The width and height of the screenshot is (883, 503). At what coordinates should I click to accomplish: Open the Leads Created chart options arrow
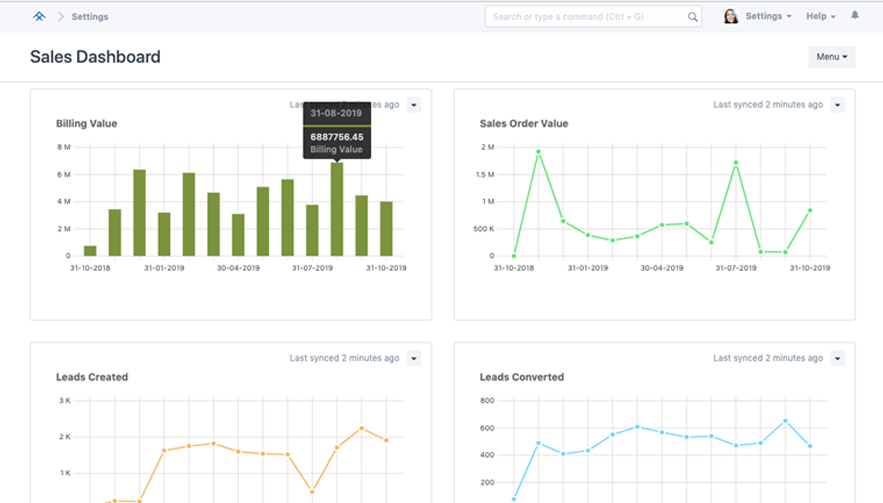pos(414,359)
